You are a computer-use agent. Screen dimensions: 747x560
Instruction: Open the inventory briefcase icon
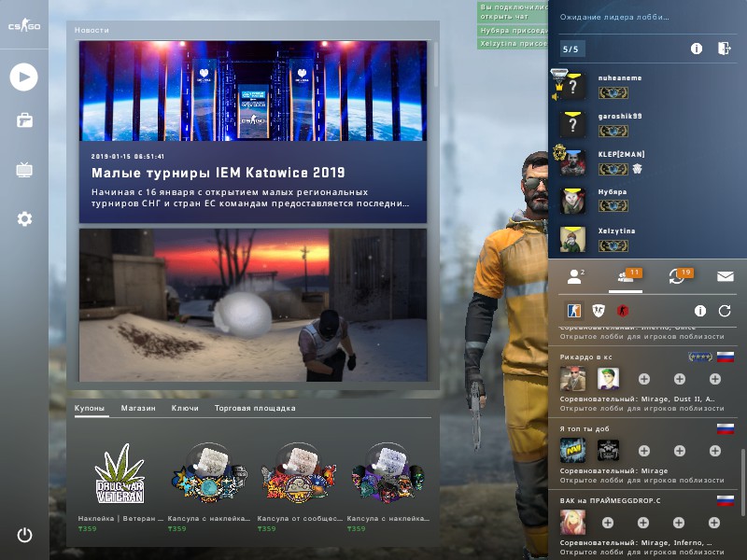point(24,120)
